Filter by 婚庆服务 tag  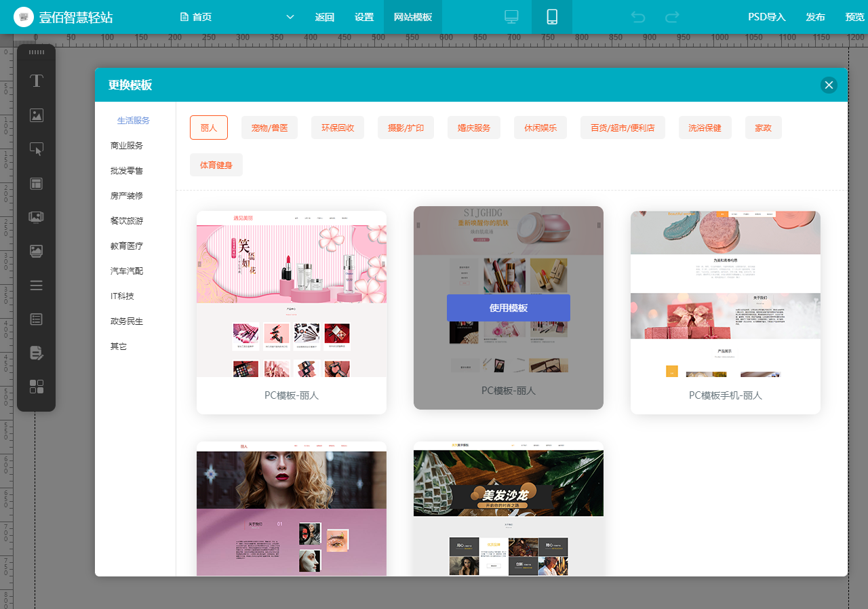click(x=474, y=127)
